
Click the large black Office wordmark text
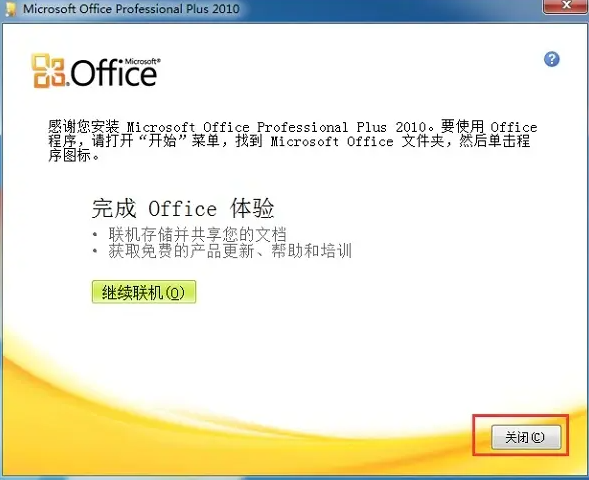pyautogui.click(x=113, y=74)
